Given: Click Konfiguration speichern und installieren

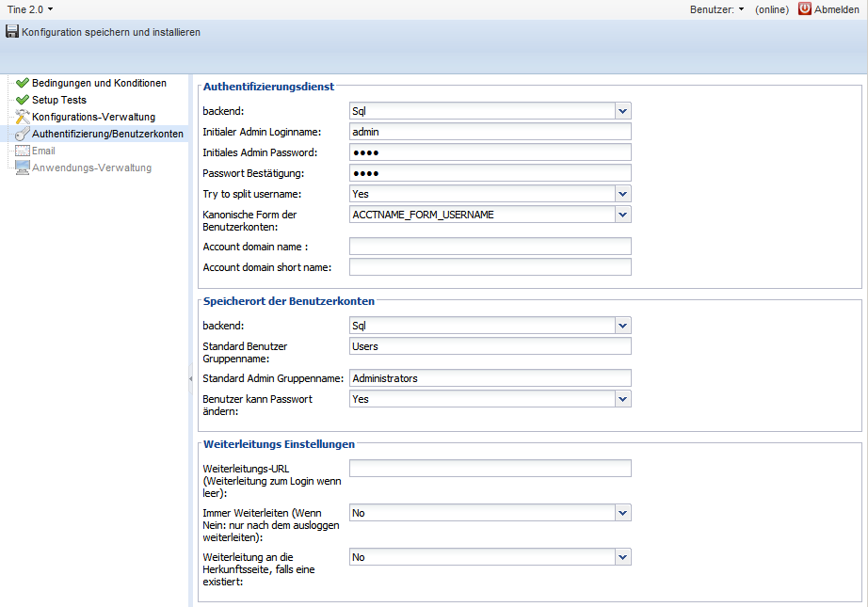Looking at the screenshot, I should pos(110,32).
